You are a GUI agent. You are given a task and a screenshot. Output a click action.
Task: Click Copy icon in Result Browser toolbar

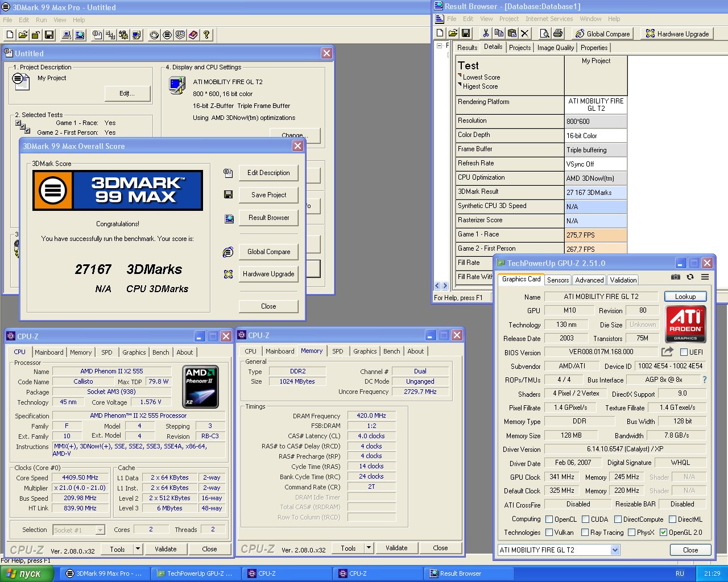coord(499,34)
